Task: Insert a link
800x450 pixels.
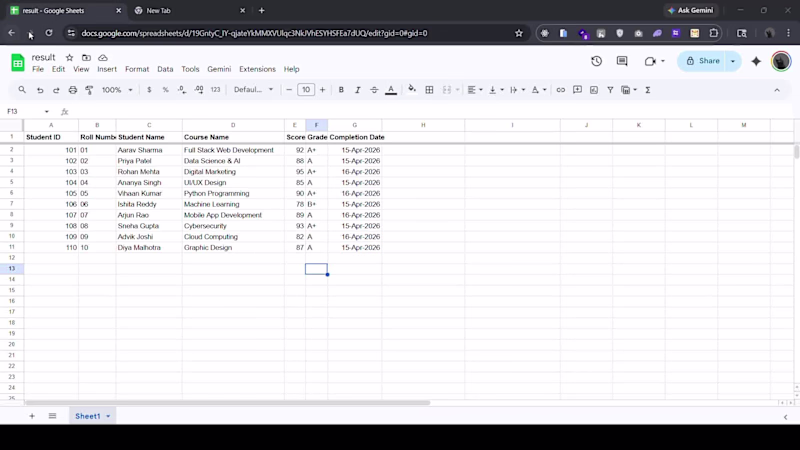Action: coord(561,90)
